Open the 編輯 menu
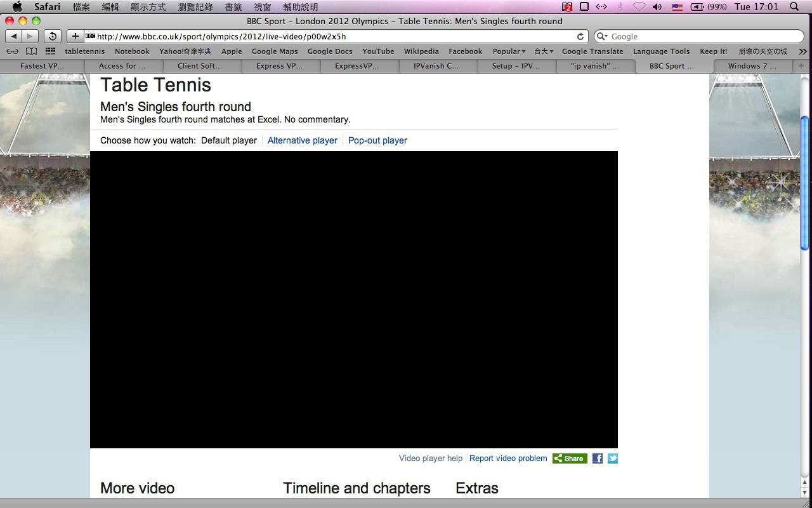 (x=110, y=7)
